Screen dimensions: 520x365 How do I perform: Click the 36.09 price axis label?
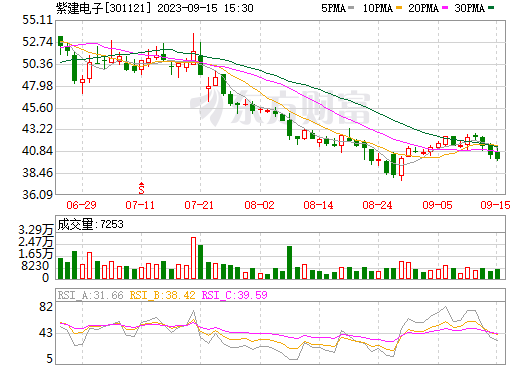pyautogui.click(x=38, y=195)
